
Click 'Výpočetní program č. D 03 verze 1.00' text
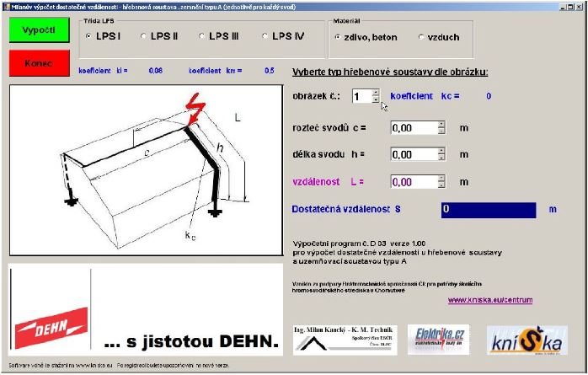pyautogui.click(x=359, y=244)
